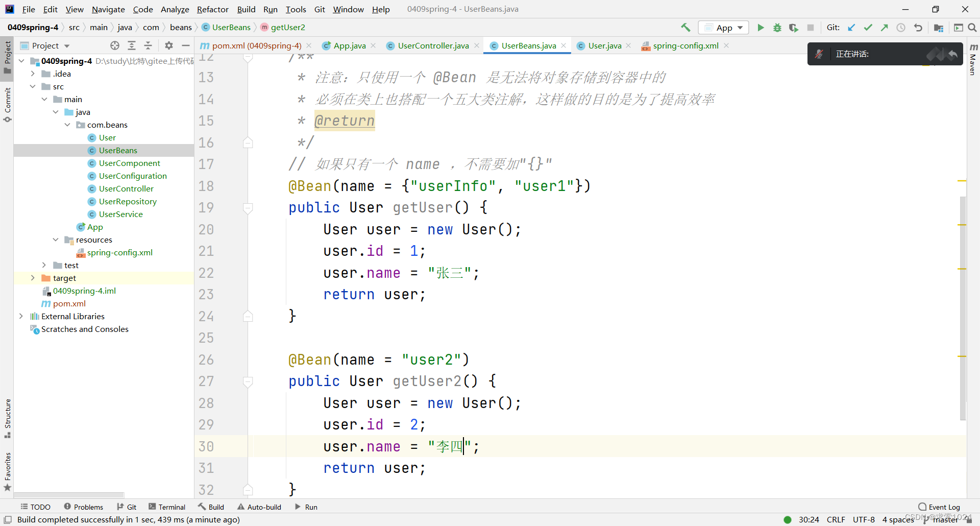
Task: Update project with Git pull arrow
Action: 851,28
